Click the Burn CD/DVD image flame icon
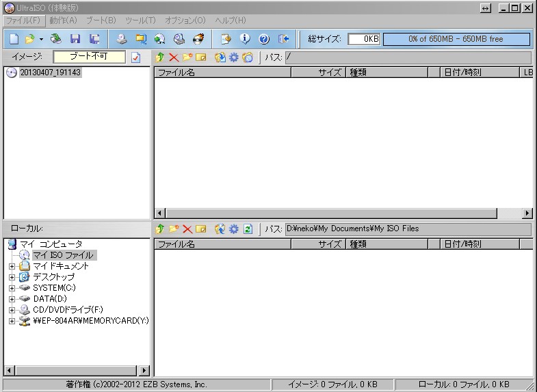 (198, 39)
